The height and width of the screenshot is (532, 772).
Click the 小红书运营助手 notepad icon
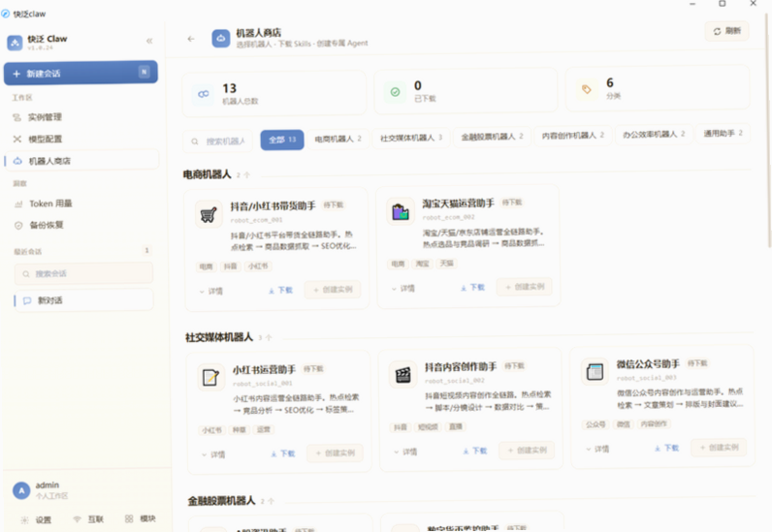point(210,378)
